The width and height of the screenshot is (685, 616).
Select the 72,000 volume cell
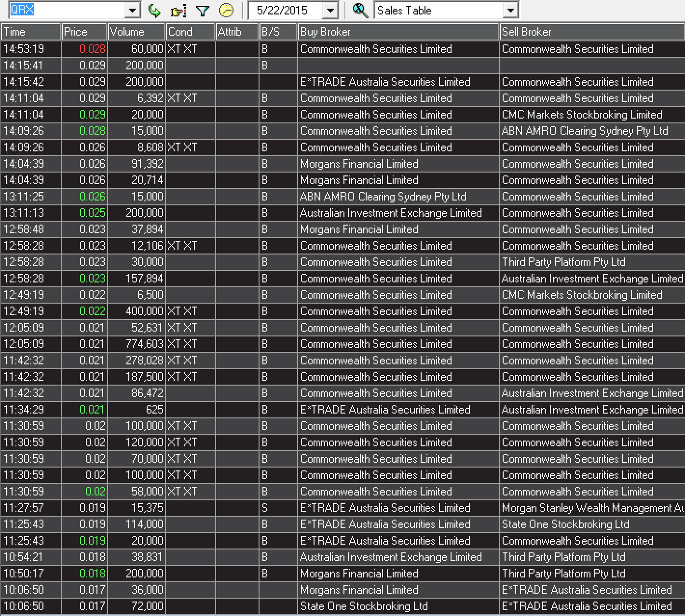click(136, 606)
